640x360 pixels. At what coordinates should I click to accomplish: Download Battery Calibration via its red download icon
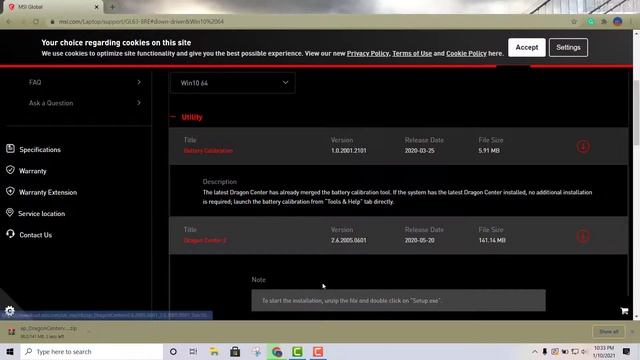(583, 146)
